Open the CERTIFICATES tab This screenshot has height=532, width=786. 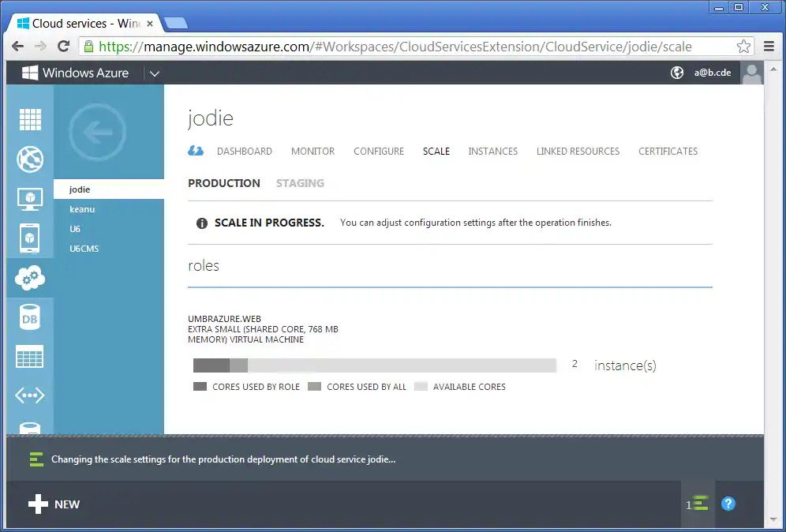tap(668, 152)
